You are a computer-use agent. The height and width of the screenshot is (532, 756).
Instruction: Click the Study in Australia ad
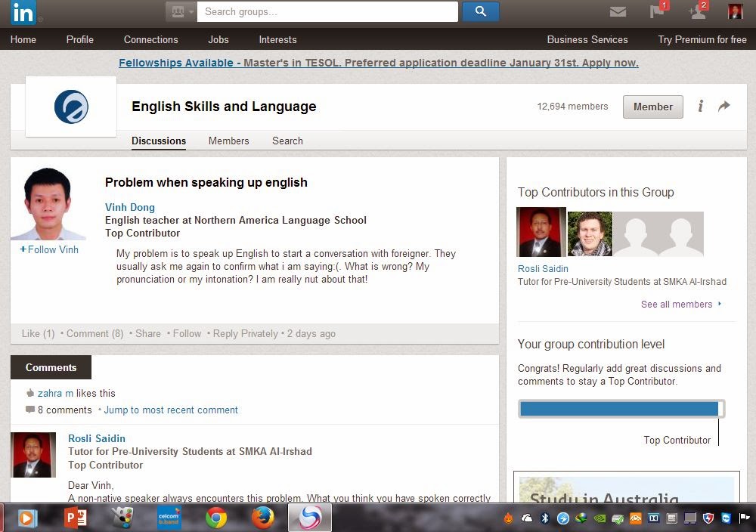(x=626, y=487)
